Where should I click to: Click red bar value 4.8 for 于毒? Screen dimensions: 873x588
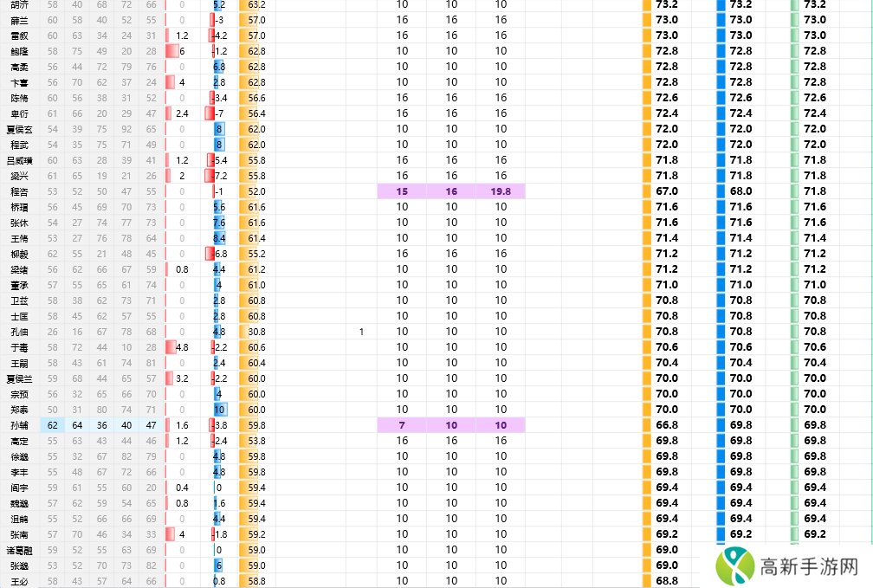click(x=181, y=347)
